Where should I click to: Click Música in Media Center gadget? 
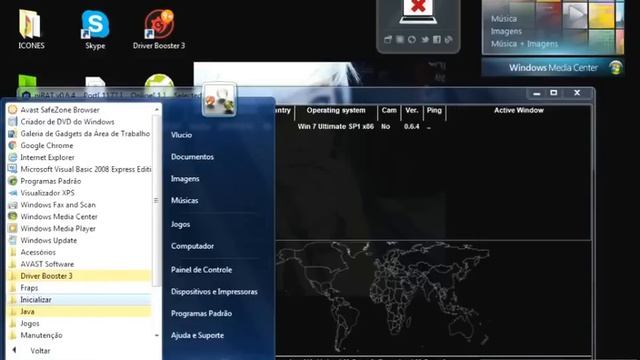click(504, 19)
